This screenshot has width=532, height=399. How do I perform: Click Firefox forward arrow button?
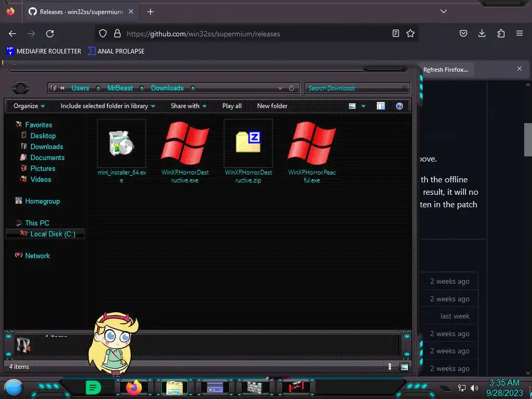[31, 34]
